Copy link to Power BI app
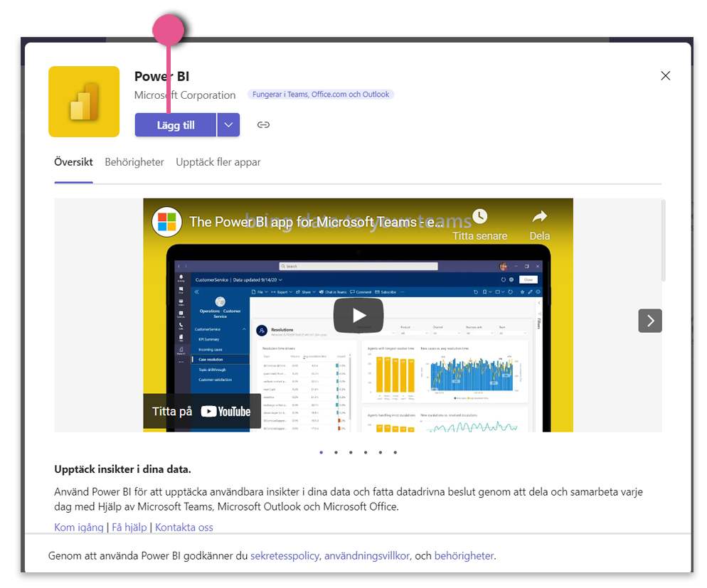 click(x=263, y=125)
